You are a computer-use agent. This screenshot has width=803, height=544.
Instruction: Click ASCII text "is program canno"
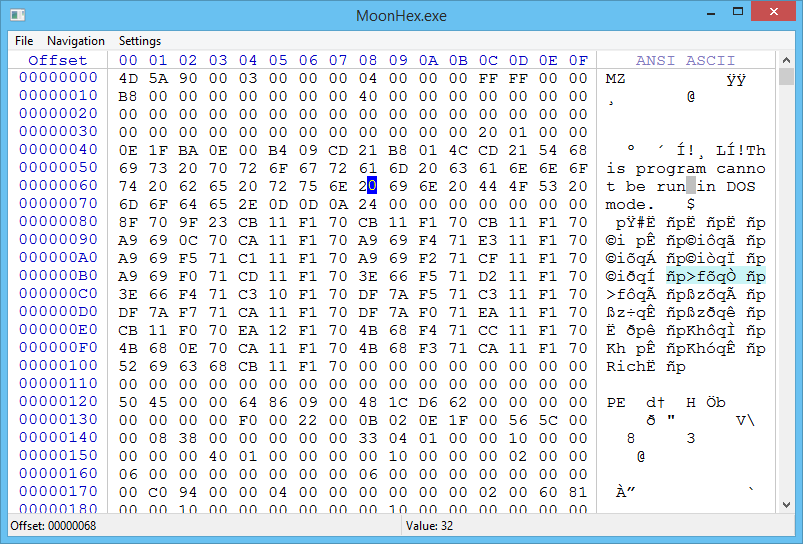686,169
